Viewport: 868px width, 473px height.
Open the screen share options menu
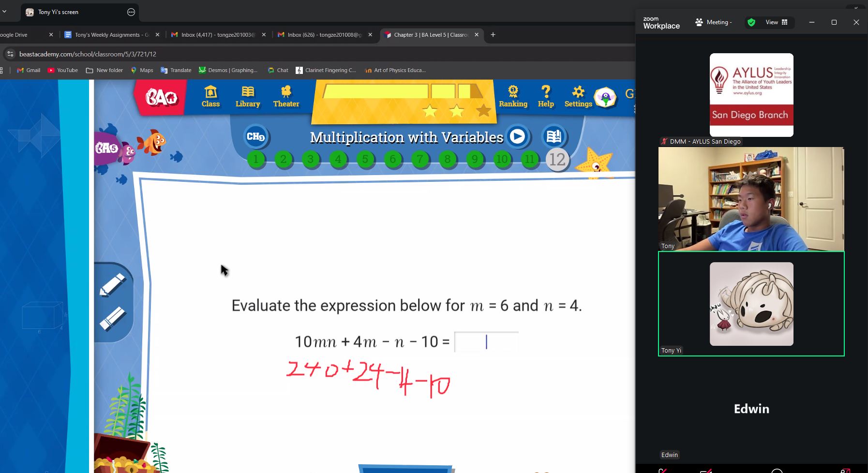click(131, 12)
